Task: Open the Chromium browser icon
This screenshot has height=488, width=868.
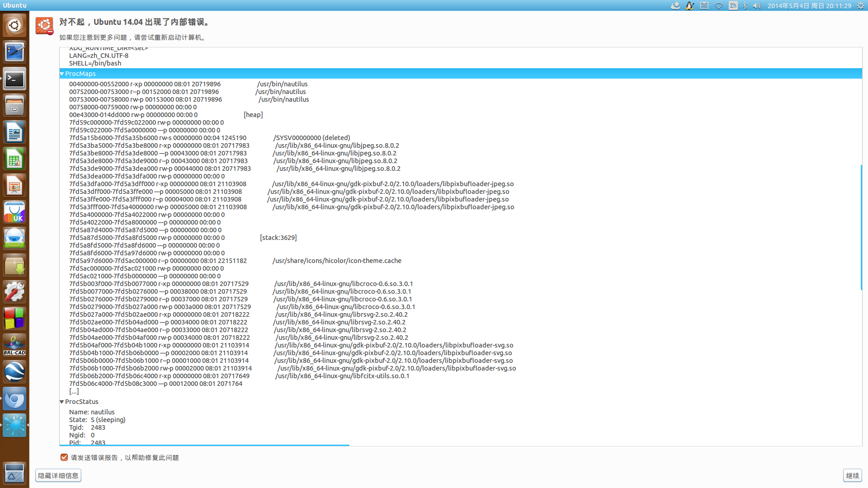Action: click(x=14, y=399)
